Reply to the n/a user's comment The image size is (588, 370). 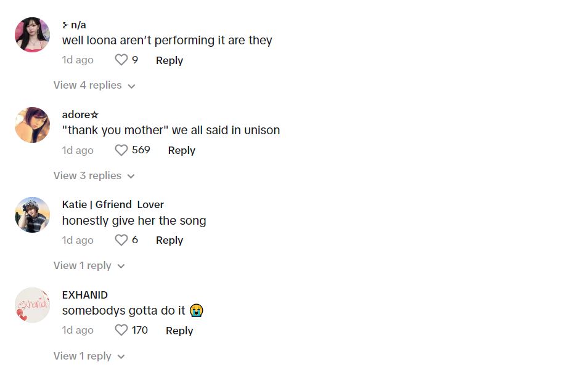[x=169, y=60]
